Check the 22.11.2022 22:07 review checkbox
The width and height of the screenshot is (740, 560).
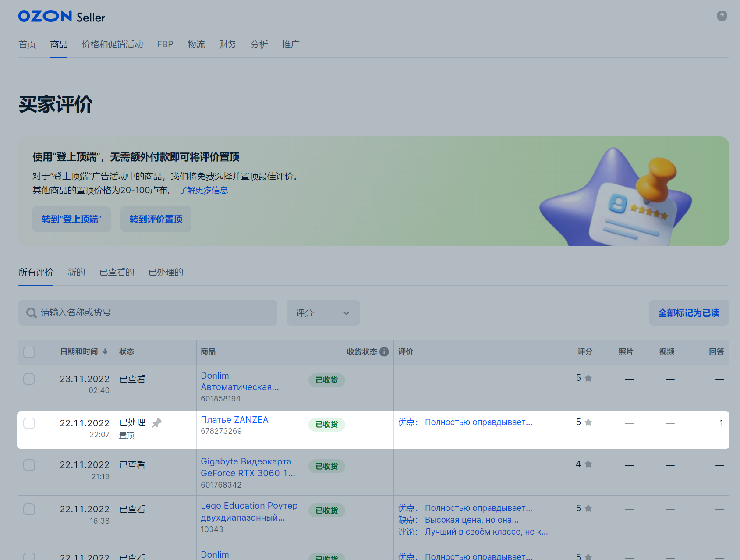(x=29, y=423)
